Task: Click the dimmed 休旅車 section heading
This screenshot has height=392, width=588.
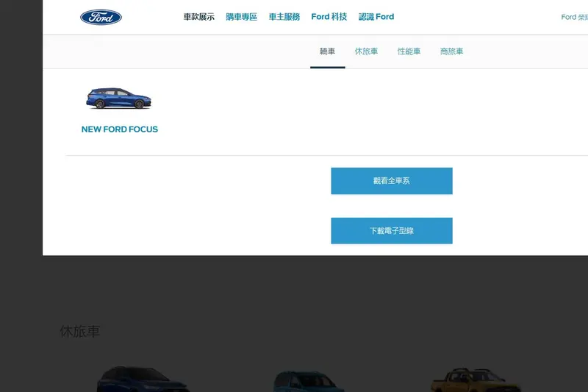Action: click(80, 332)
